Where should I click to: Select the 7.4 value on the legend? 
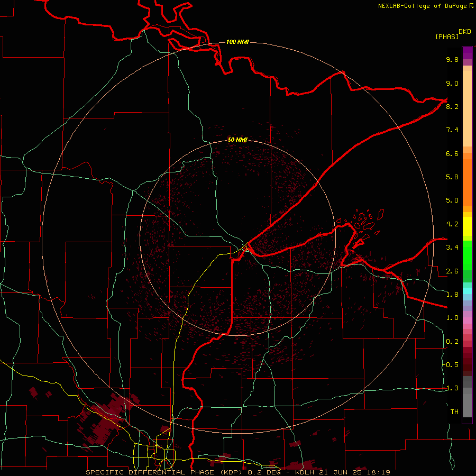(452, 130)
